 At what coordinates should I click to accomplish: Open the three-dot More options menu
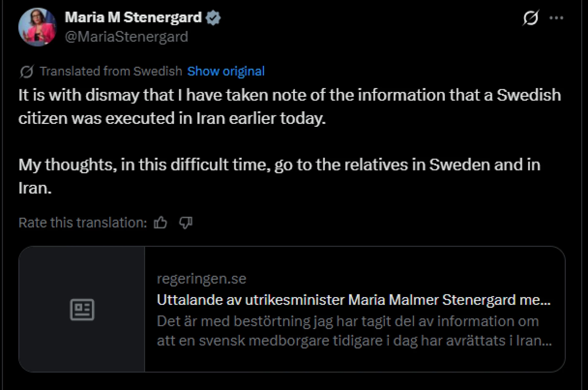pyautogui.click(x=556, y=18)
